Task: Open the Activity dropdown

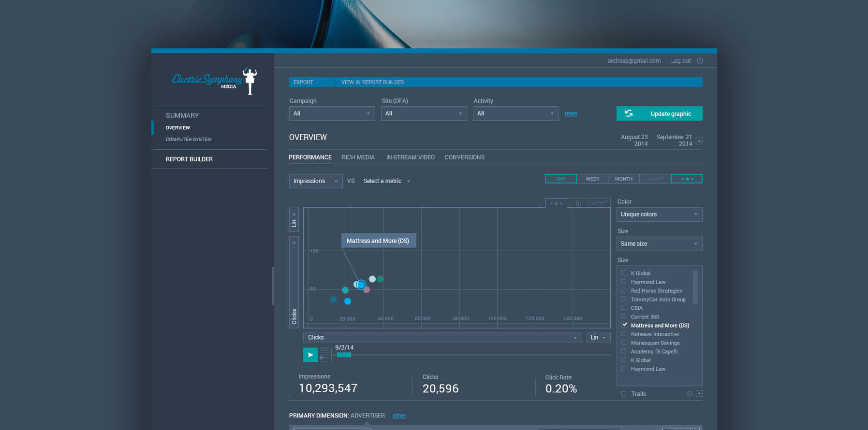Action: coord(516,114)
